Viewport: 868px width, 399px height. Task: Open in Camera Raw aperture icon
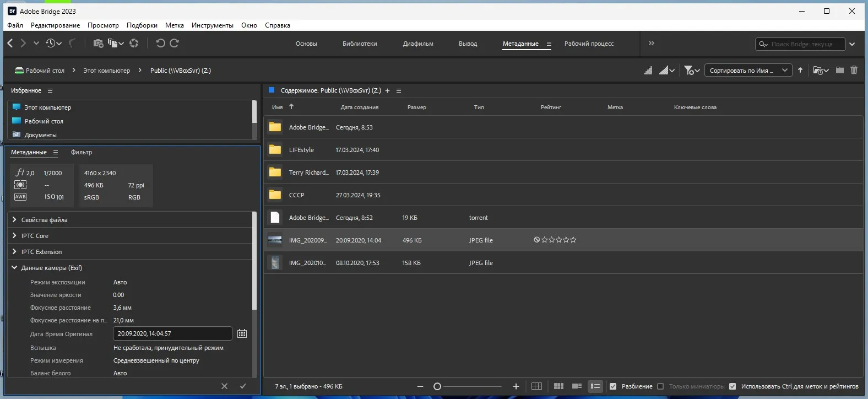pos(134,43)
